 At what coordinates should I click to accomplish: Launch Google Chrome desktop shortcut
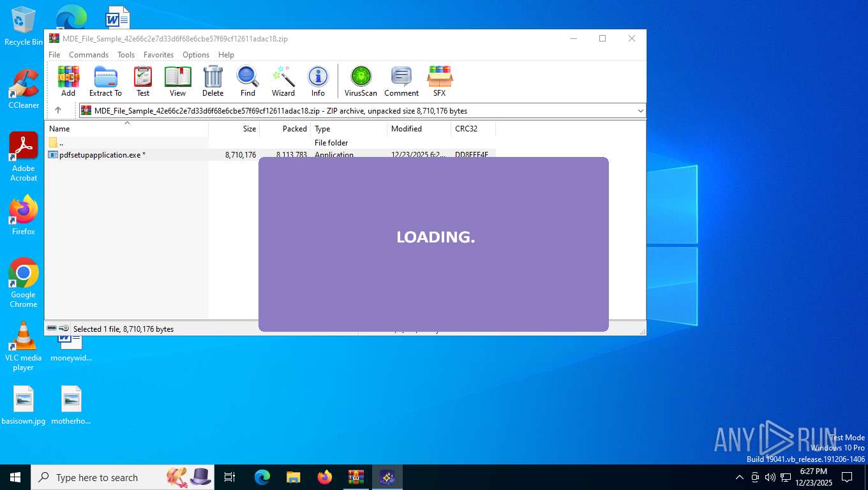point(24,283)
